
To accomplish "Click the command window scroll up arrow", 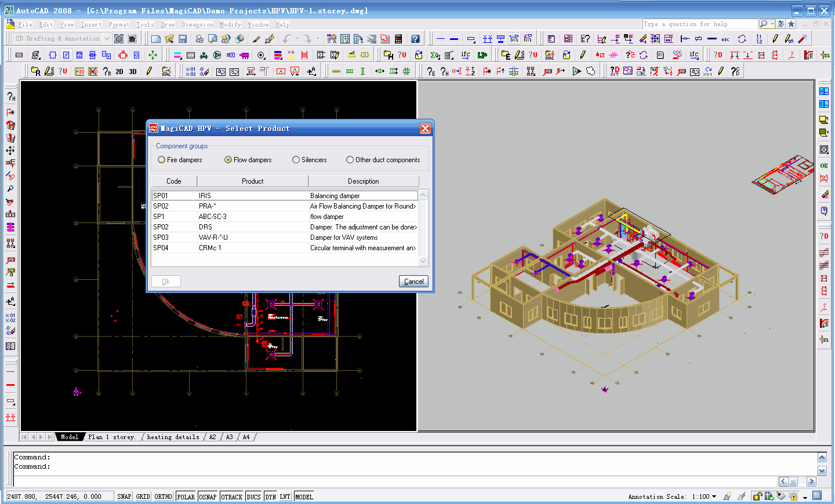I will [822, 457].
